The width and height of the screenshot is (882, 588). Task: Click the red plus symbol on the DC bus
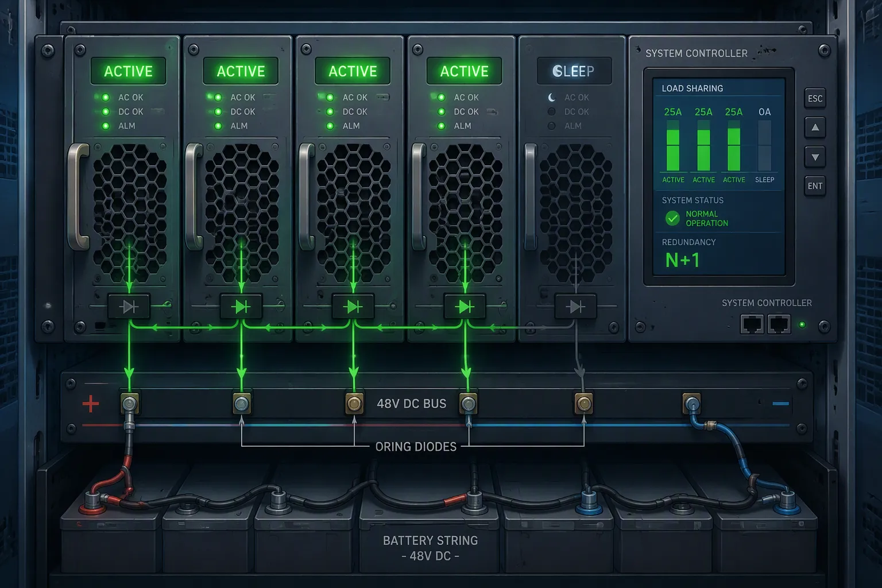(x=91, y=404)
